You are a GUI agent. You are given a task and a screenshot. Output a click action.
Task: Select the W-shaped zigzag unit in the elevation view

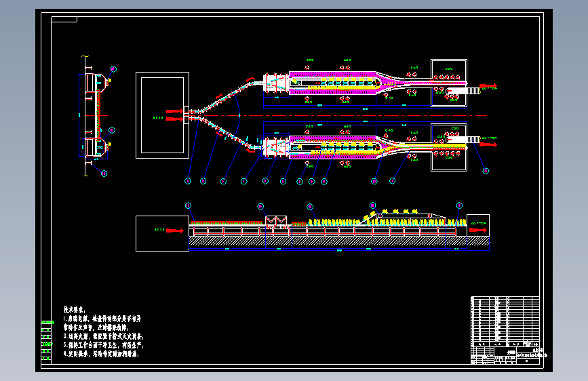[276, 221]
